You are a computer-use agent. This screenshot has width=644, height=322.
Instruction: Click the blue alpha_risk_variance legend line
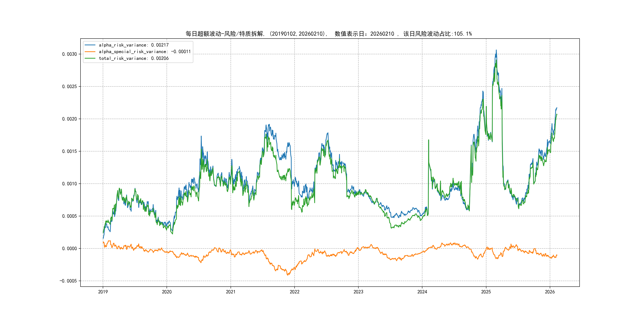click(90, 45)
